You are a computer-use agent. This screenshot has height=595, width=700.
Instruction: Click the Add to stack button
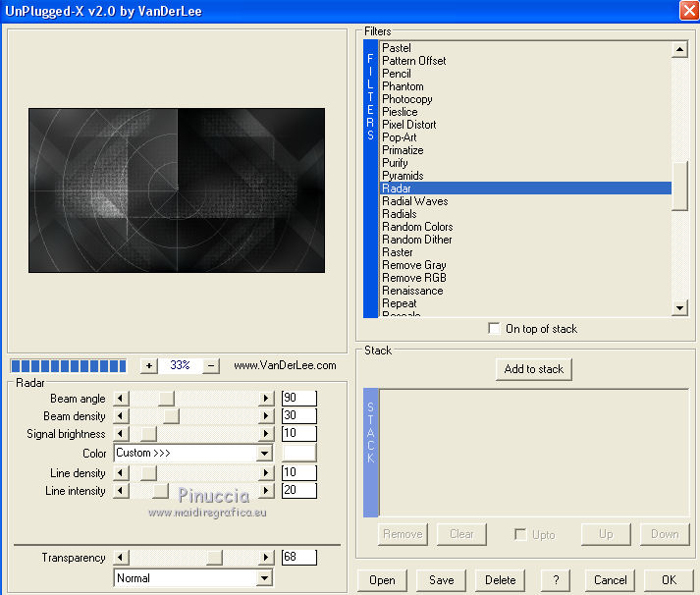tap(533, 369)
